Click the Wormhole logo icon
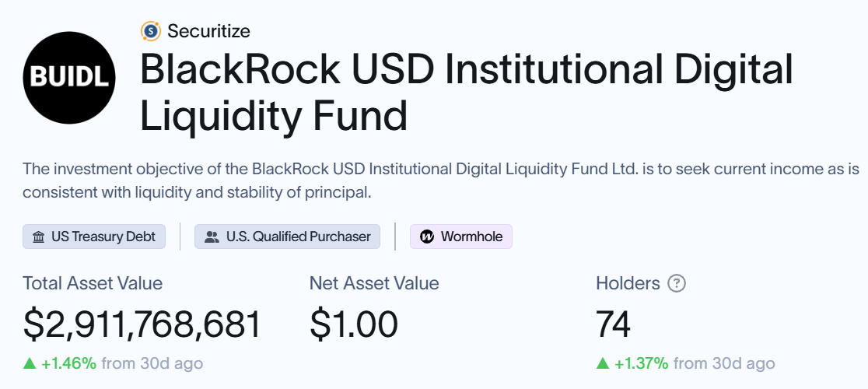Viewport: 868px width, 389px height. 427,237
